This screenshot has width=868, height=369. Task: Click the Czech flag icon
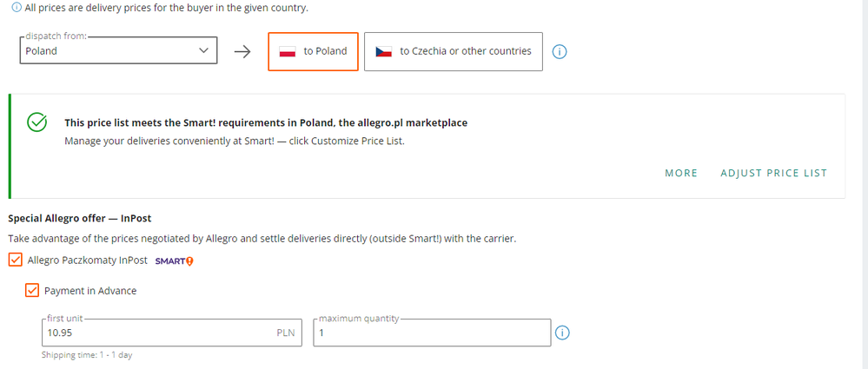click(x=384, y=51)
